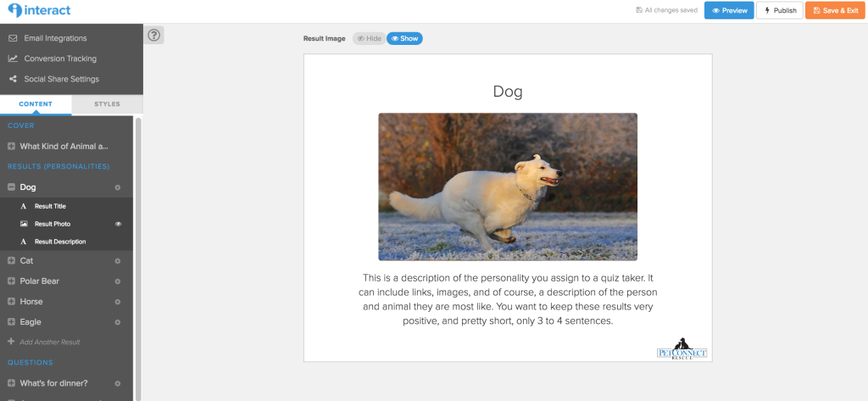Click Add Another Result
The height and width of the screenshot is (401, 868).
click(x=50, y=343)
